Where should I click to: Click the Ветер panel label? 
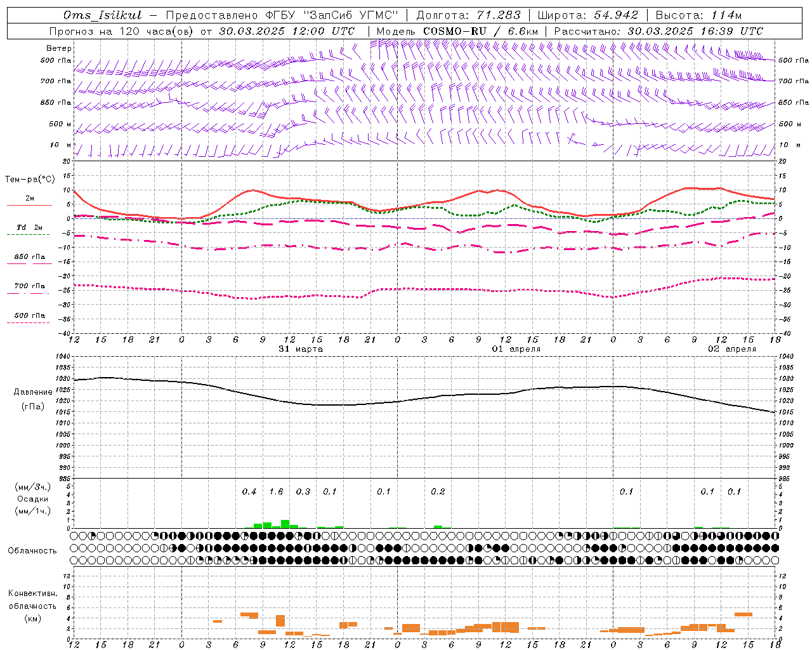(x=59, y=48)
